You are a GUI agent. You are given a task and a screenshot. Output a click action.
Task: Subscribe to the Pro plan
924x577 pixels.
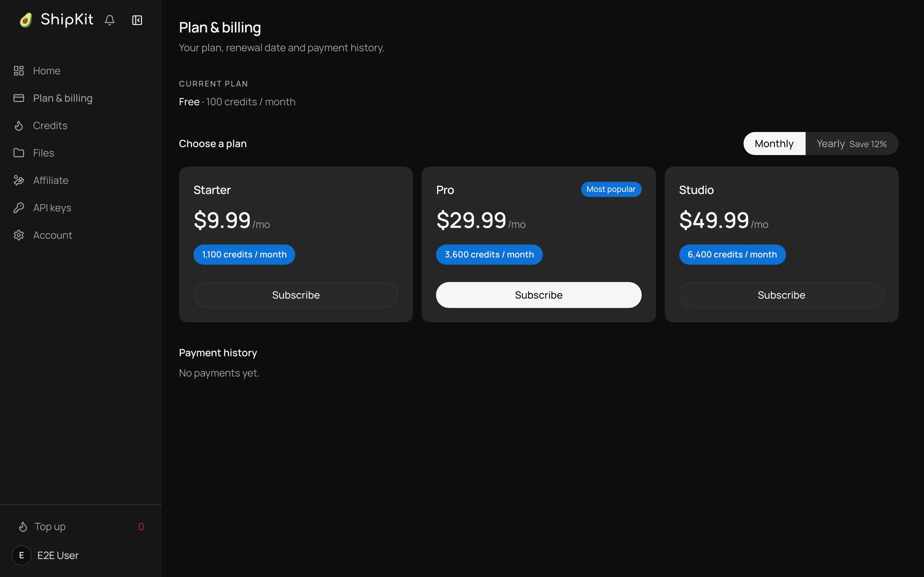(539, 295)
